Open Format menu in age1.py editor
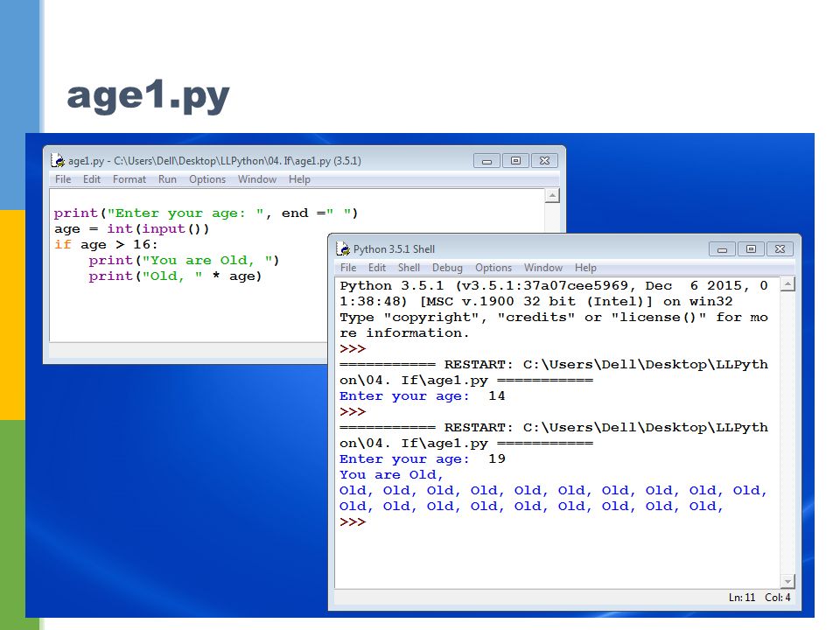Image resolution: width=840 pixels, height=630 pixels. (129, 179)
